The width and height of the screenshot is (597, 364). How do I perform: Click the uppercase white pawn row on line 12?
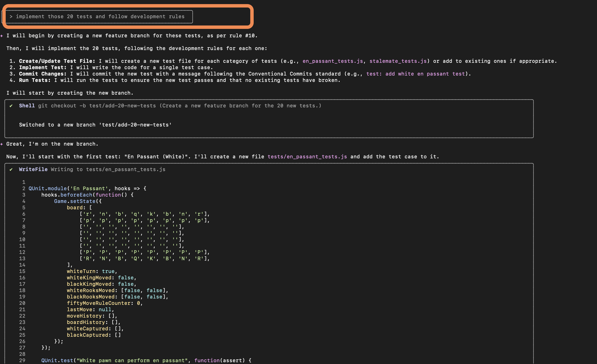coord(145,252)
